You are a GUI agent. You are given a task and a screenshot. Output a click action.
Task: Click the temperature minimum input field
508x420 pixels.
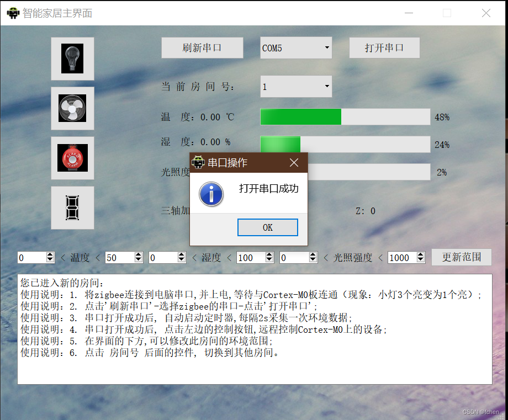pos(32,257)
